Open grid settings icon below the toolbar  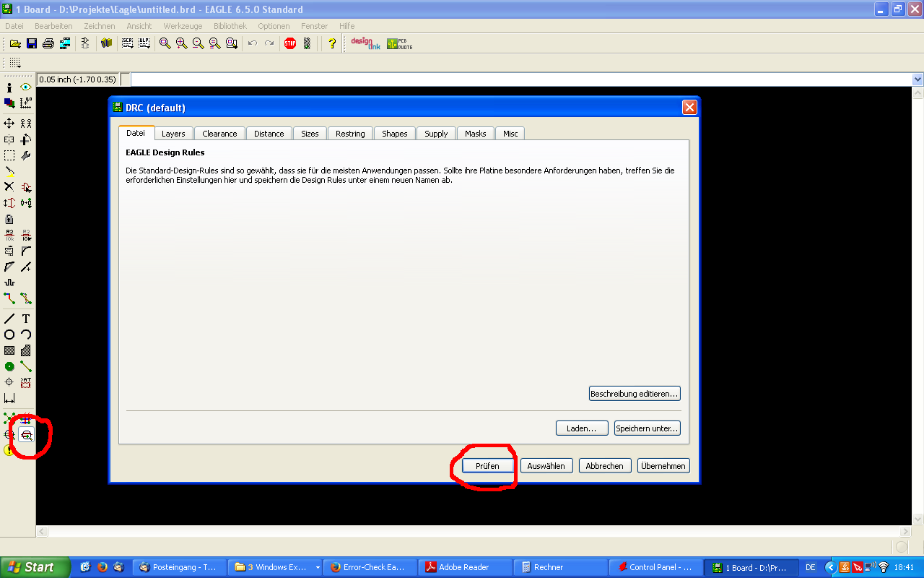15,63
